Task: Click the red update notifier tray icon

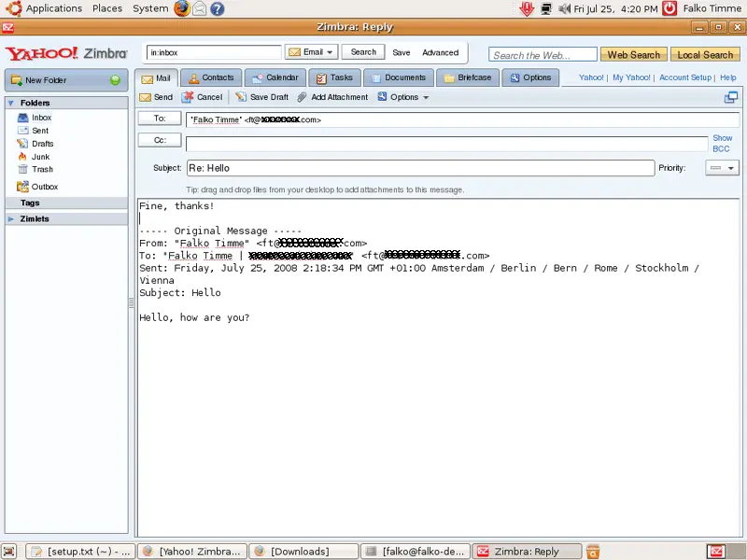Action: [x=527, y=8]
